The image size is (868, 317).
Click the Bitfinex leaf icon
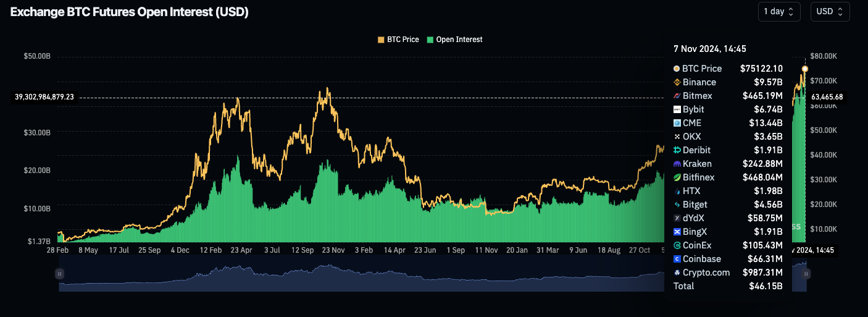click(677, 177)
